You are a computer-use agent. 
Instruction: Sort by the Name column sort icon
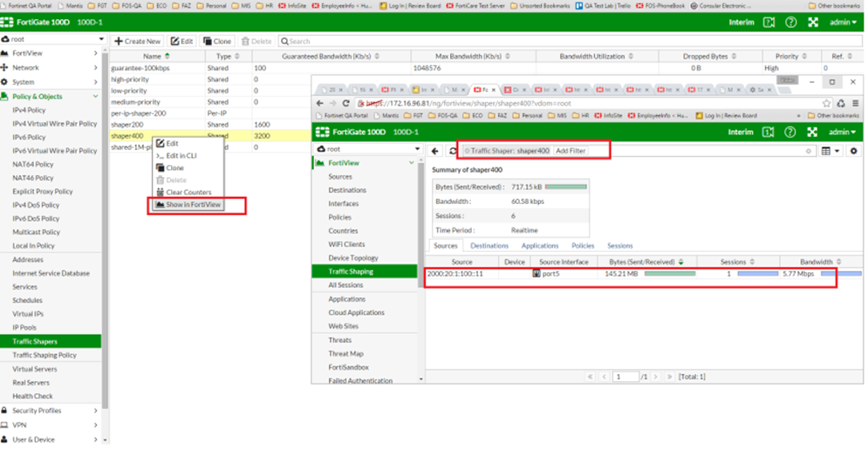point(167,56)
